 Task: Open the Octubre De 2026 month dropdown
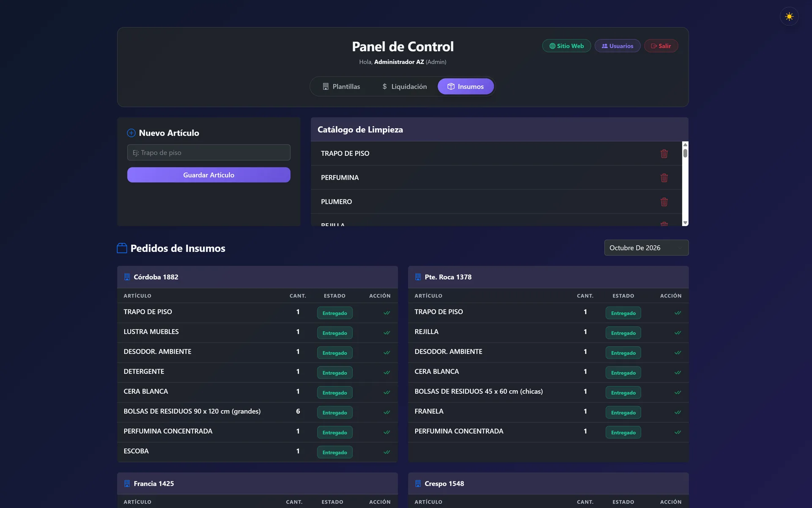coord(646,248)
